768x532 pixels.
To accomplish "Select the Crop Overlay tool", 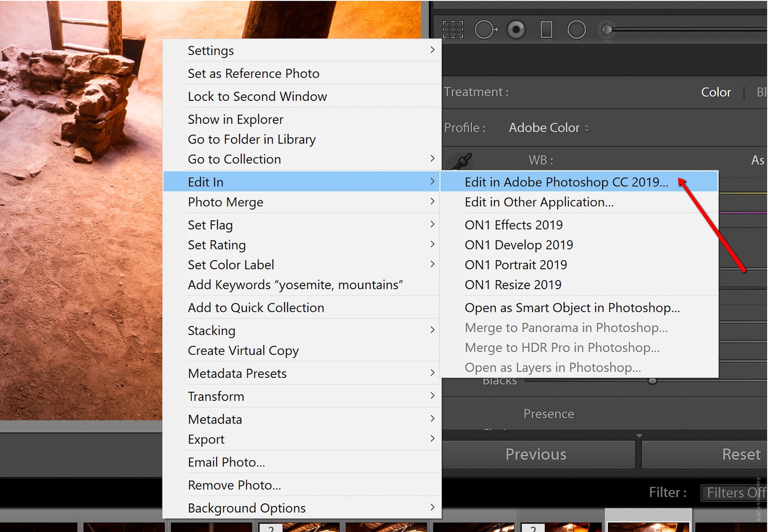I will [x=453, y=30].
